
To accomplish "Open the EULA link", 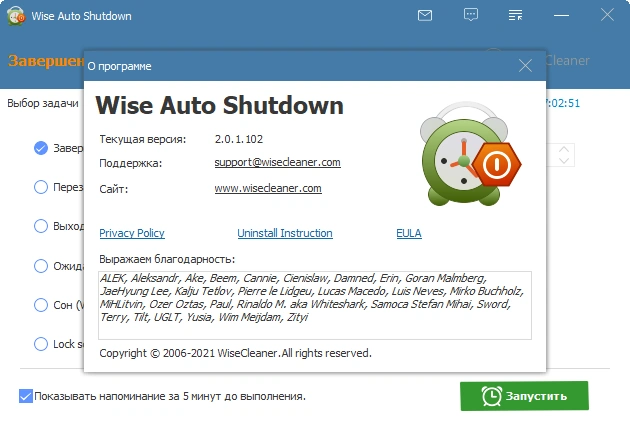I will [409, 233].
